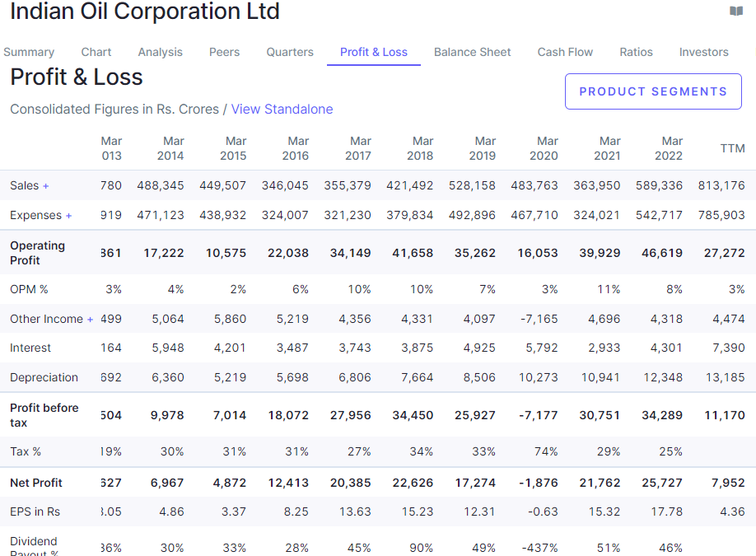Click Mar 2016 sales value 346,045

(285, 185)
